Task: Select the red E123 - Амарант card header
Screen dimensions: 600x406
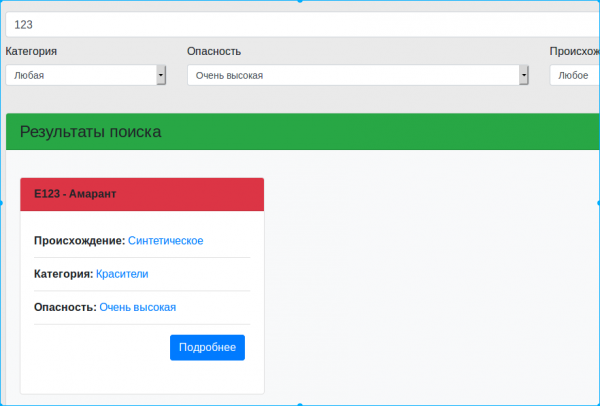Action: pyautogui.click(x=142, y=194)
